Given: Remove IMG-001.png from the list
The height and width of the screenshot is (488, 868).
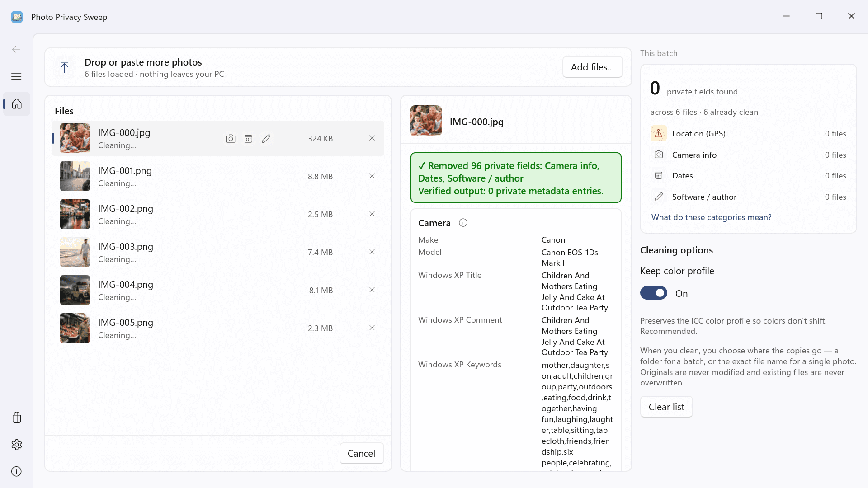Looking at the screenshot, I should click(x=372, y=176).
